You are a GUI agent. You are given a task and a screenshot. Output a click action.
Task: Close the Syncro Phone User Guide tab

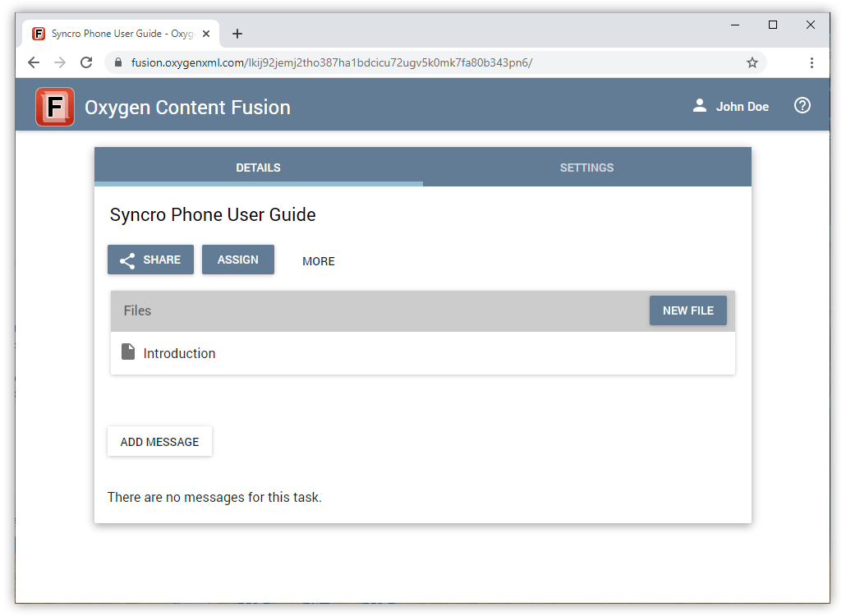[x=206, y=34]
